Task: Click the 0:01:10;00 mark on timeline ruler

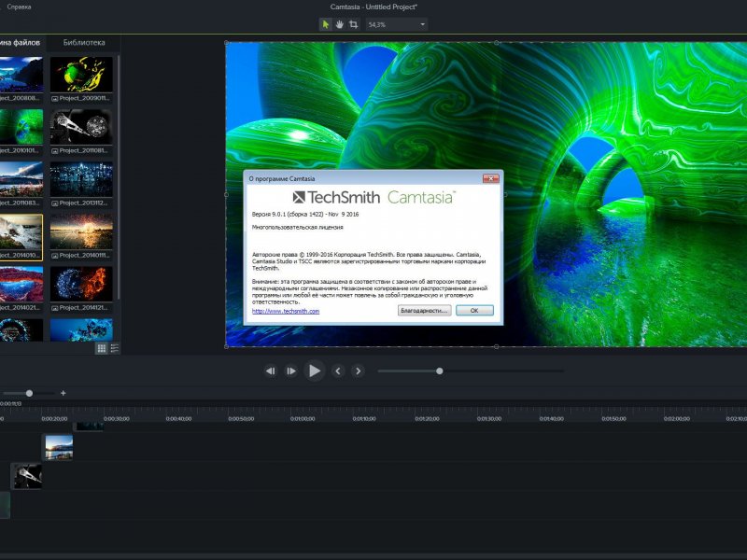Action: coord(364,419)
